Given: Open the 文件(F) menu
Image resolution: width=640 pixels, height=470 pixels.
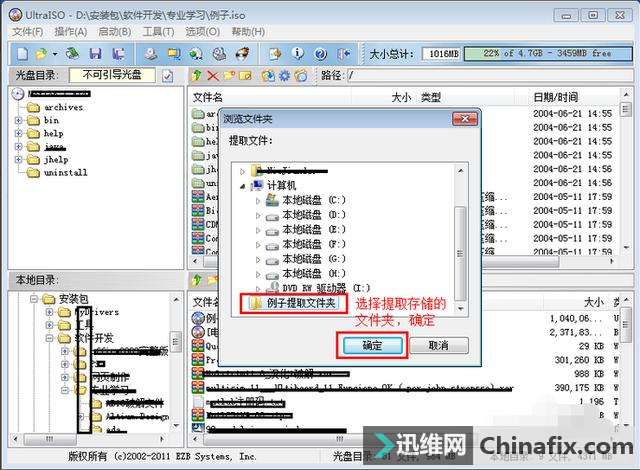Looking at the screenshot, I should click(x=28, y=32).
